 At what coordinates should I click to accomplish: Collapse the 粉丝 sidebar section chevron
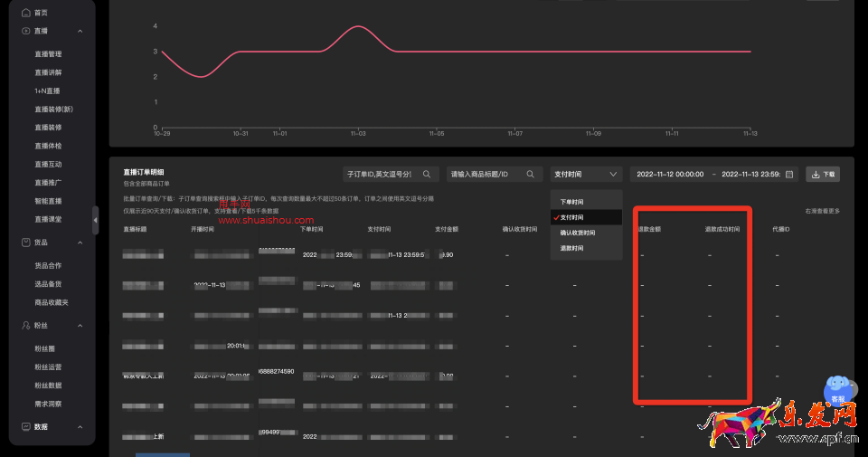(80, 325)
